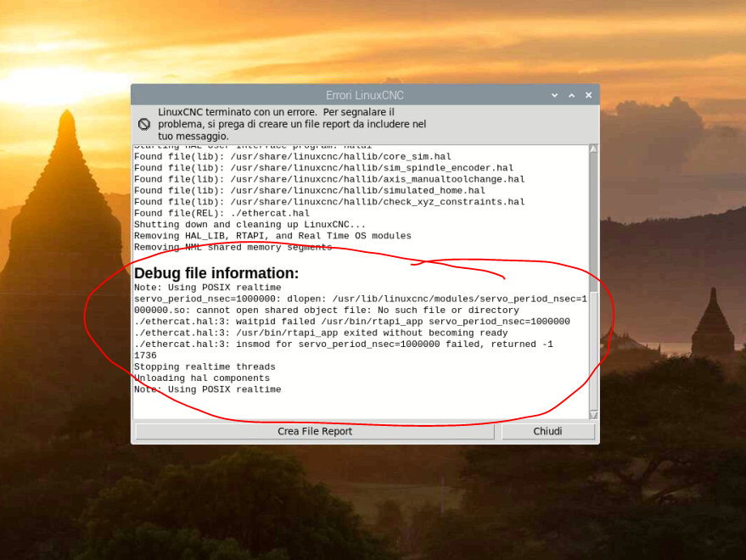Maximize the Errori LinuxCNC window
The image size is (746, 560).
pyautogui.click(x=571, y=95)
